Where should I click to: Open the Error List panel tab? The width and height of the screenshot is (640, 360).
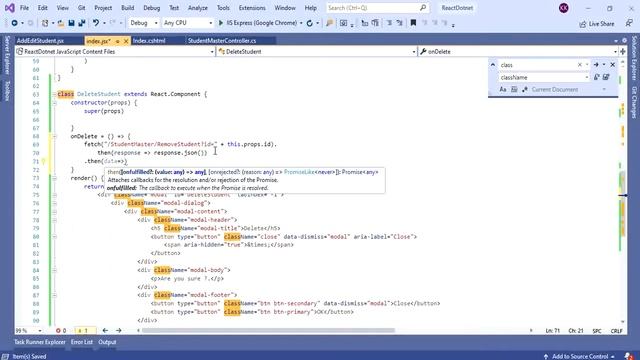click(x=82, y=342)
